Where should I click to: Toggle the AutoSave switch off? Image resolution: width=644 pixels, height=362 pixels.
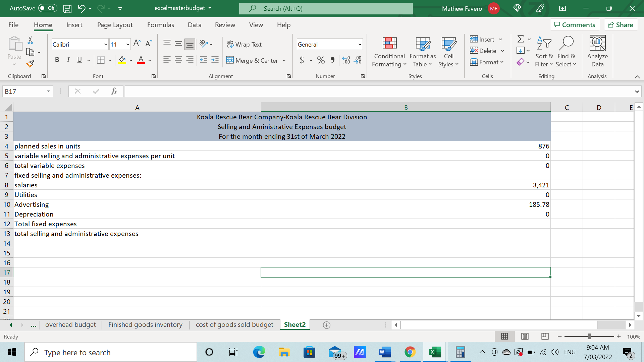47,8
